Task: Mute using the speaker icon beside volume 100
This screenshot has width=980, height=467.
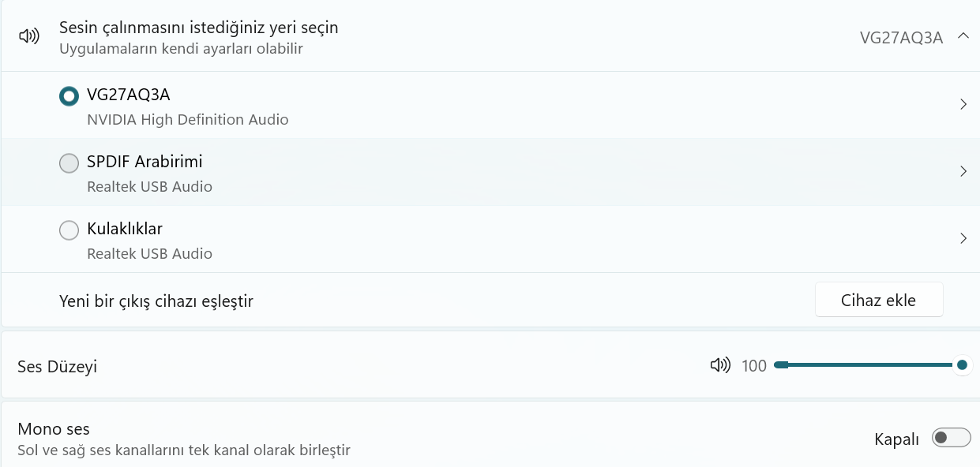Action: coord(719,365)
